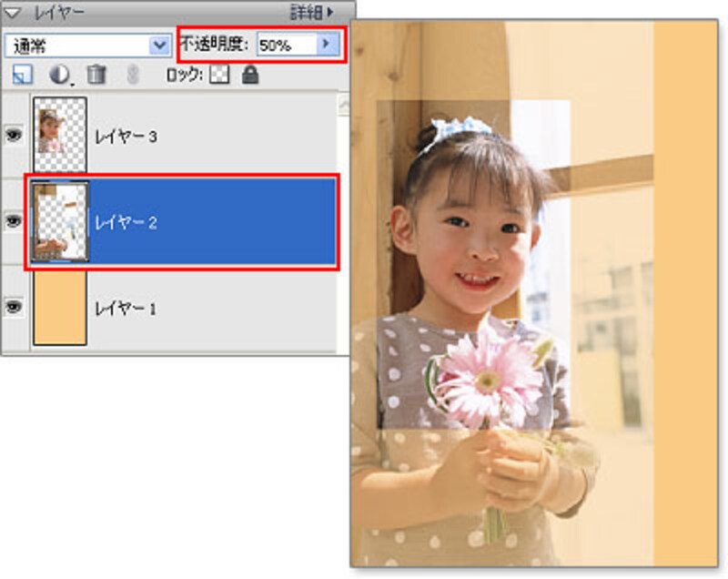This screenshot has height=579, width=728.
Task: Hide レイヤー 1 using its eye icon
Action: point(14,307)
